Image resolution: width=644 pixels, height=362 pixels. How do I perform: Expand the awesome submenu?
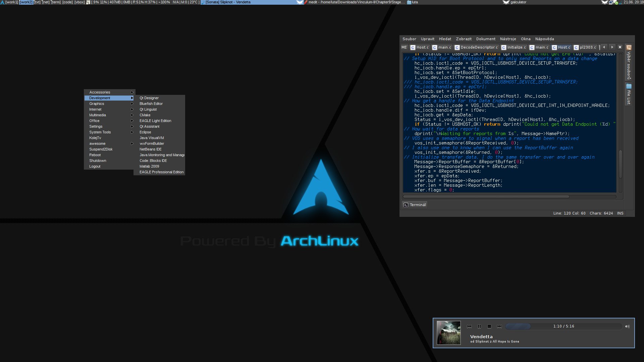(109, 143)
